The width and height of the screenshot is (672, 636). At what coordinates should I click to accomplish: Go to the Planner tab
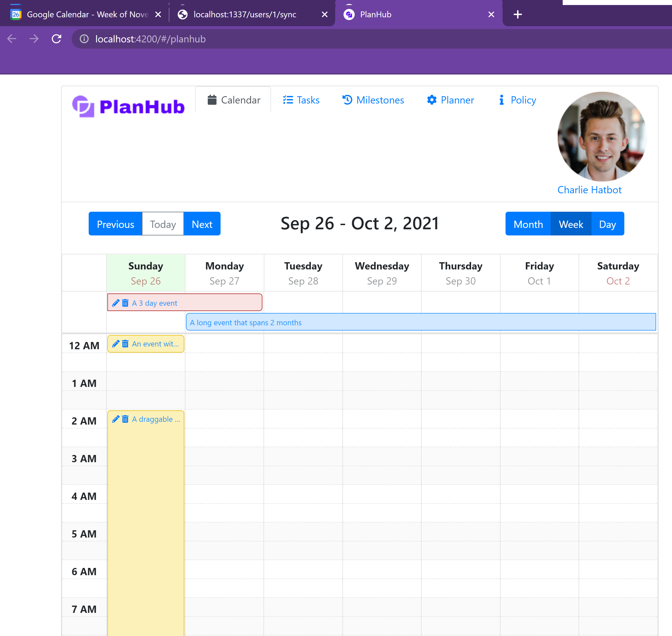pos(450,100)
